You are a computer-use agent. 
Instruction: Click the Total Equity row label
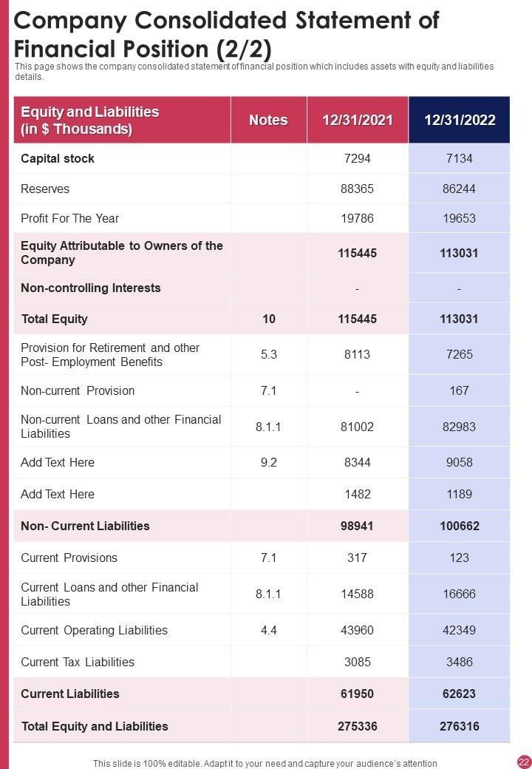55,319
